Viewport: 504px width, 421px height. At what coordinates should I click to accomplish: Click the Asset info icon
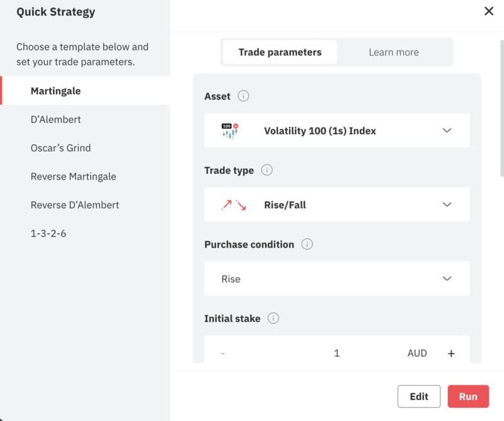[x=243, y=96]
